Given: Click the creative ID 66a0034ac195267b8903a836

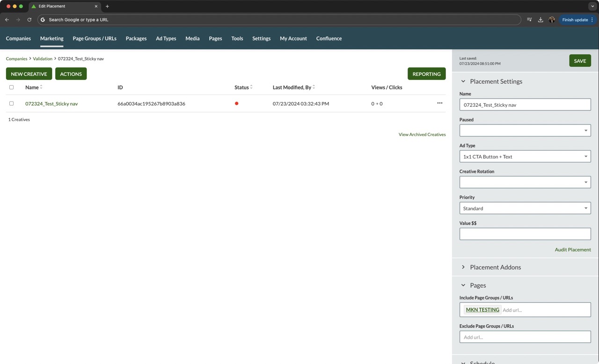Looking at the screenshot, I should pos(151,103).
